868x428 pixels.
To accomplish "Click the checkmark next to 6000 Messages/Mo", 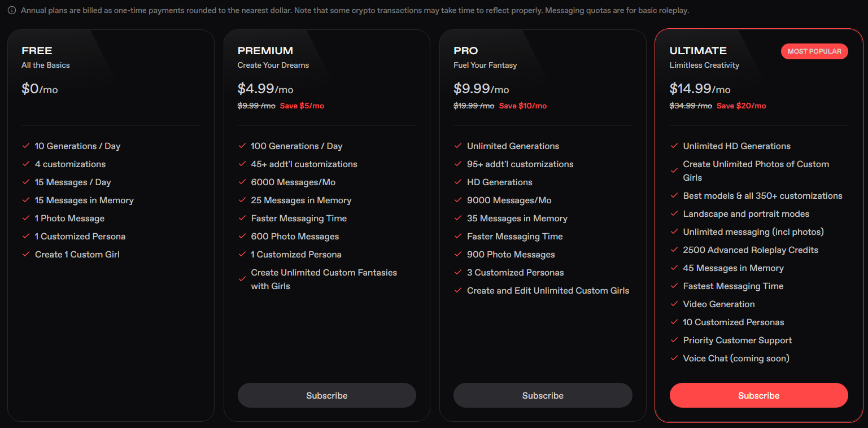I will point(242,182).
